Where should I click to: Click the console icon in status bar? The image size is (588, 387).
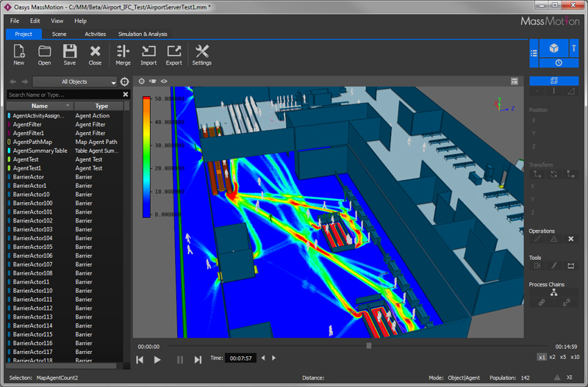(x=570, y=377)
